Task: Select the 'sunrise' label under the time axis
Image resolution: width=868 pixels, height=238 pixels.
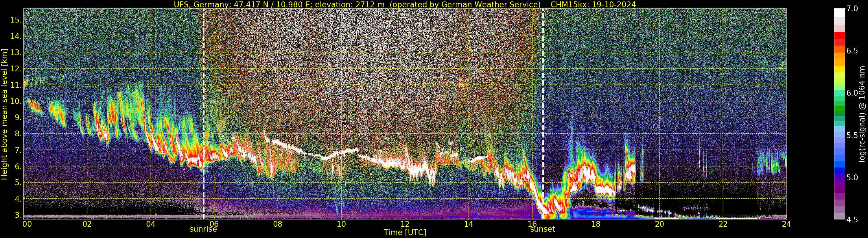Action: point(204,229)
